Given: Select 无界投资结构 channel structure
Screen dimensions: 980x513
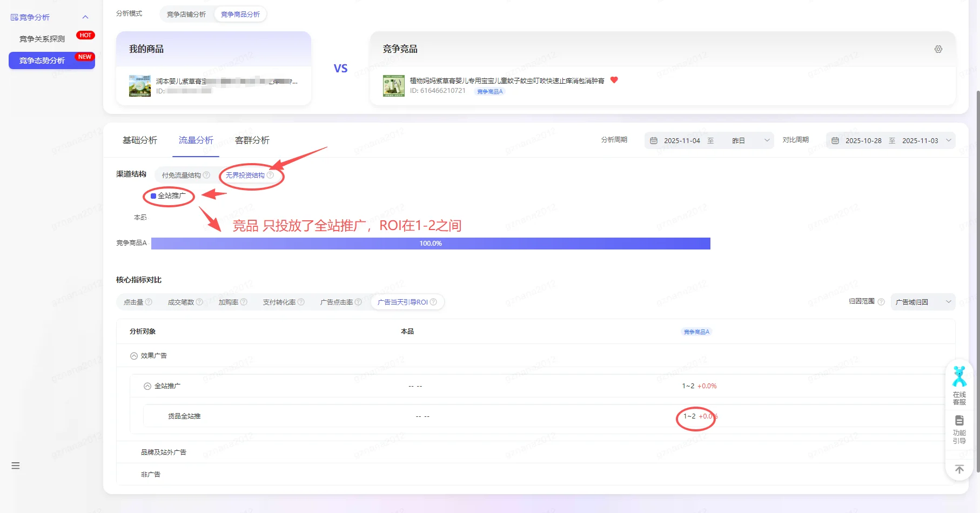Looking at the screenshot, I should (x=245, y=175).
